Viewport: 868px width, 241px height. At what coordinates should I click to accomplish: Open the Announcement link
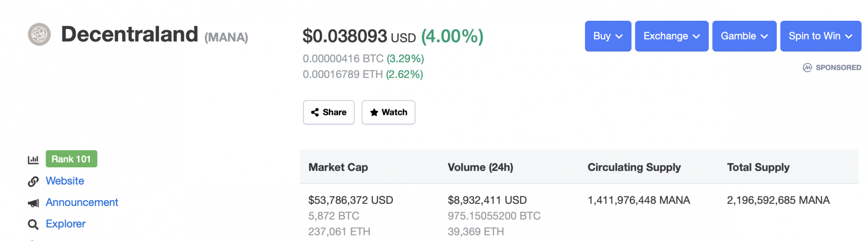(82, 202)
